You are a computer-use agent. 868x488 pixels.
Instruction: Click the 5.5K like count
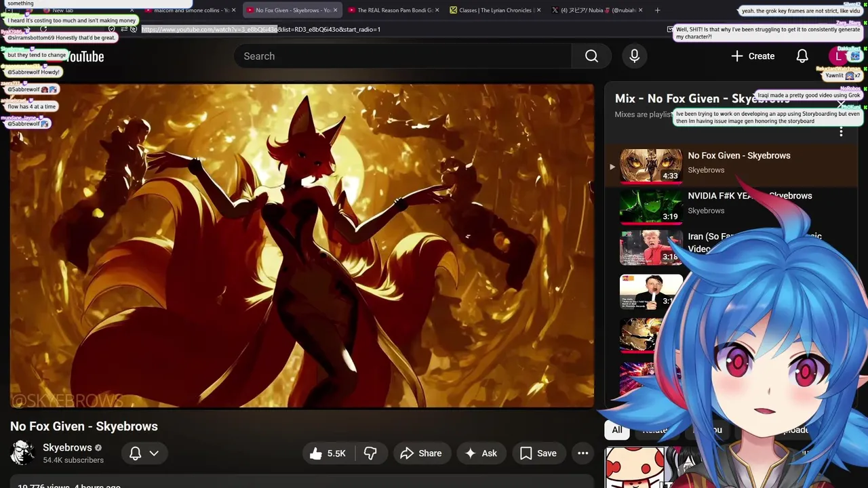(336, 453)
